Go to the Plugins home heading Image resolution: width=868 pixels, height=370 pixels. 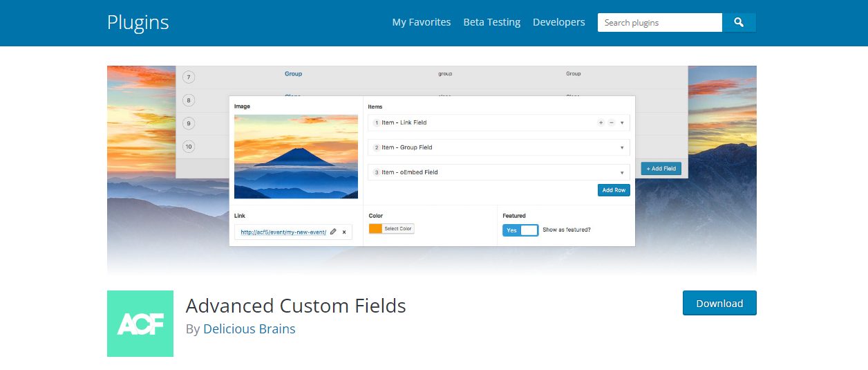138,22
